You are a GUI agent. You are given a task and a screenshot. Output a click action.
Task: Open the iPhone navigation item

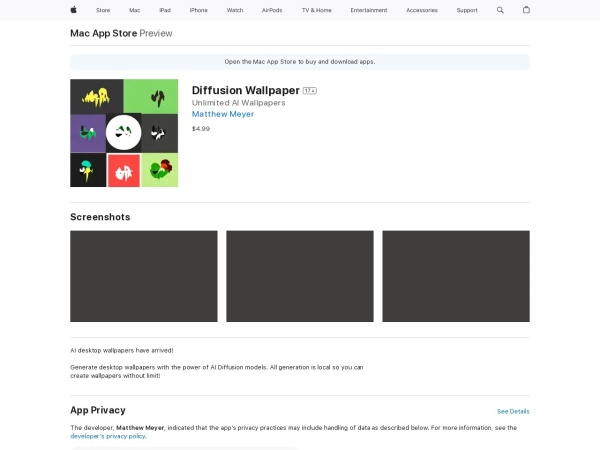point(199,10)
